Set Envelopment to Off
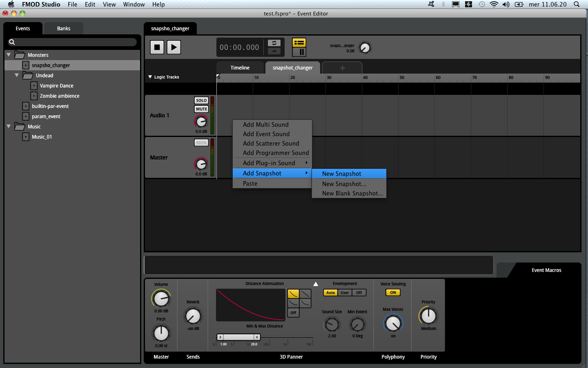 pos(359,293)
